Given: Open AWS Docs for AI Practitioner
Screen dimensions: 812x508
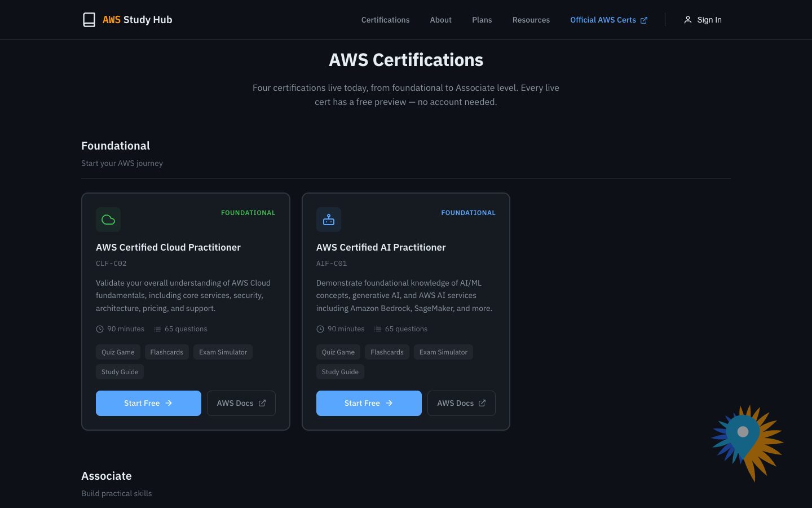Looking at the screenshot, I should [x=461, y=403].
